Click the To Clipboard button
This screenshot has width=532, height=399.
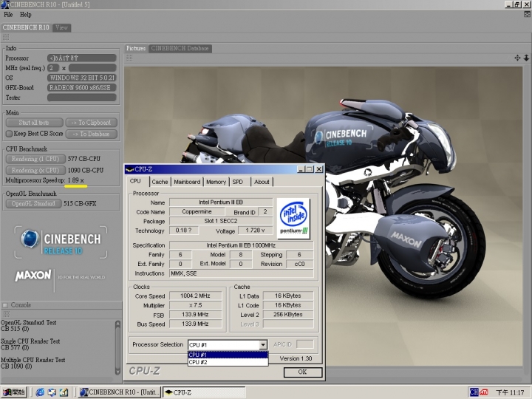[x=92, y=123]
